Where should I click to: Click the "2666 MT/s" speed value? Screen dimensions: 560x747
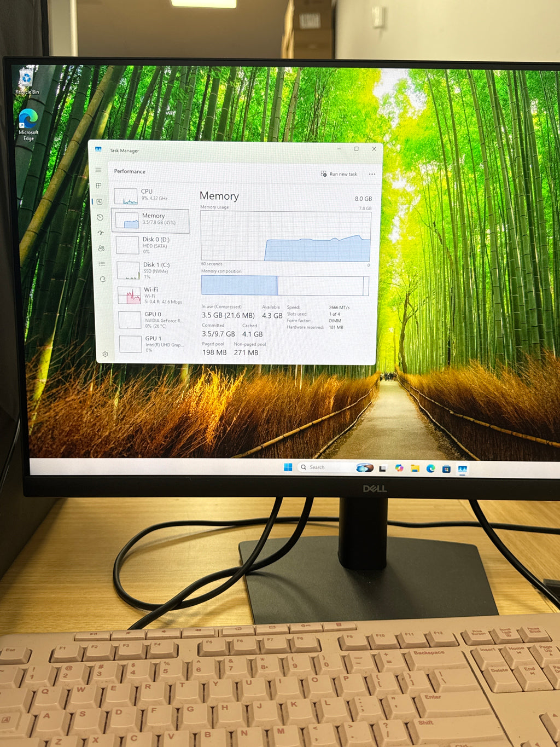click(x=339, y=308)
